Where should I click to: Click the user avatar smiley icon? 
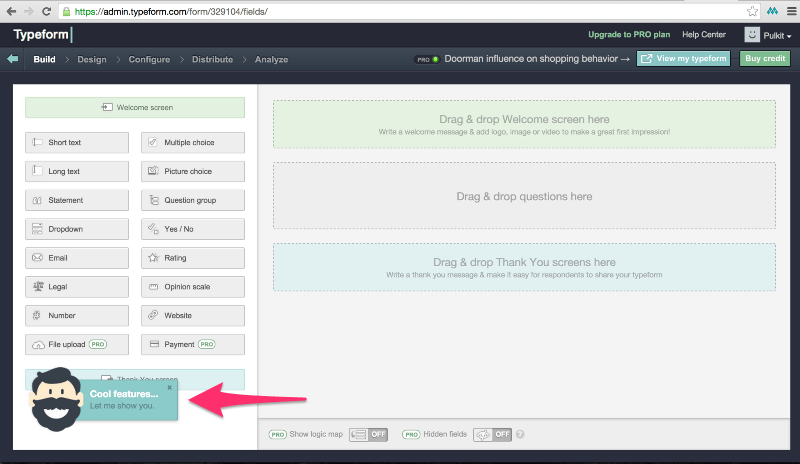752,35
